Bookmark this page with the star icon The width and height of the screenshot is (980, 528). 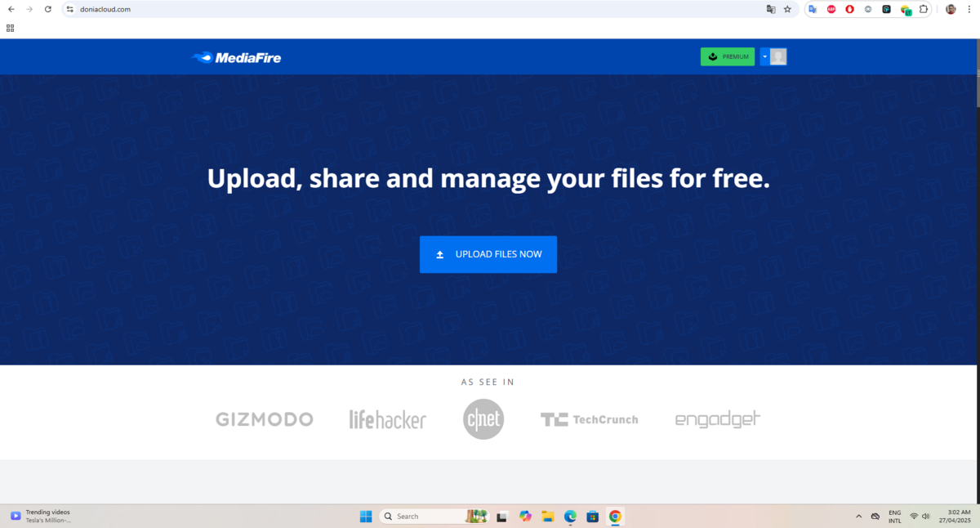(787, 9)
